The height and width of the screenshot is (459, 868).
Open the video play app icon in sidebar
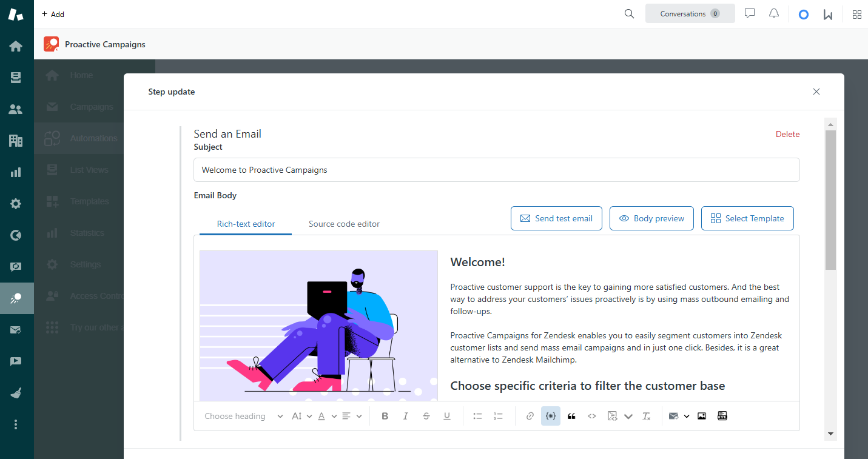(x=16, y=361)
